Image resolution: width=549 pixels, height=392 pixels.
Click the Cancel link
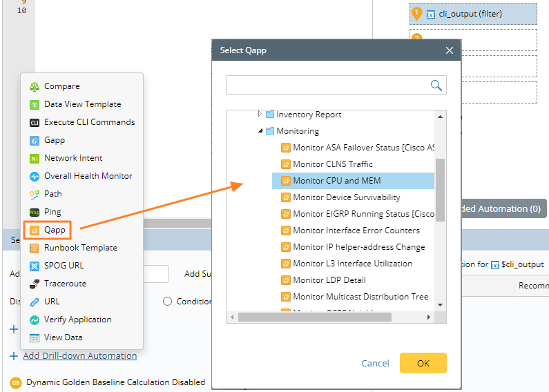375,363
